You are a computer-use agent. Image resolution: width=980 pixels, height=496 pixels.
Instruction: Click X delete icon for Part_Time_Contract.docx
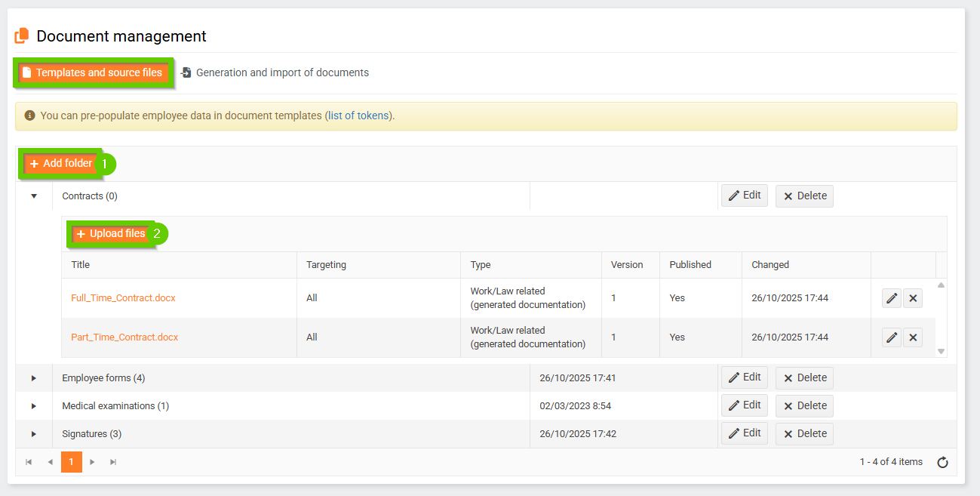click(913, 337)
